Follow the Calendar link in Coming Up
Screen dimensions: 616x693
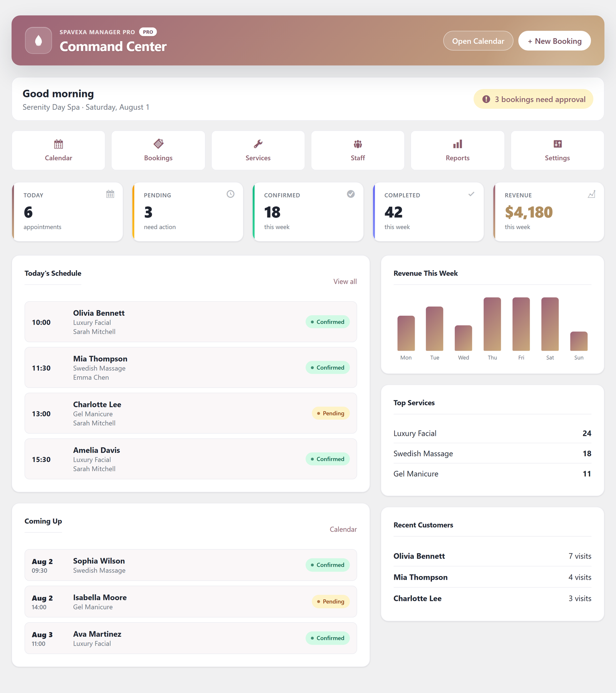343,529
